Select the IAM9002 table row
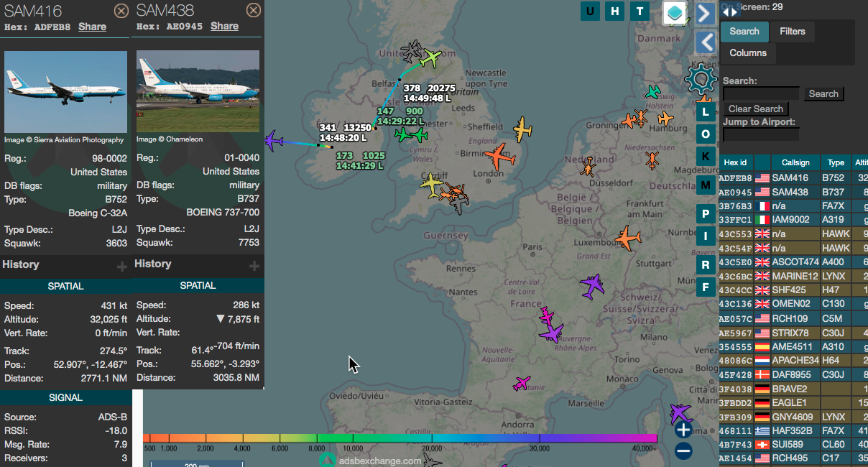Viewport: 868px width, 467px height. [x=793, y=220]
